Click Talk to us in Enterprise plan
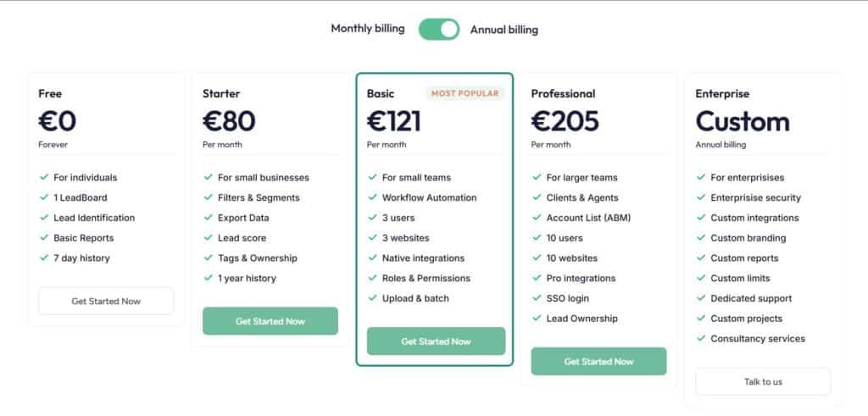Viewport: 868px width, 416px height. (763, 381)
